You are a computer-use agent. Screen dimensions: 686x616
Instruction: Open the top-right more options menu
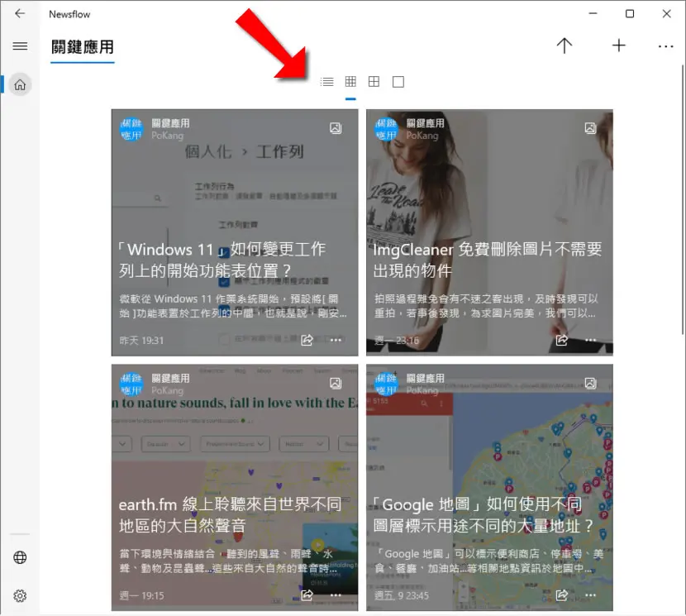tap(666, 46)
